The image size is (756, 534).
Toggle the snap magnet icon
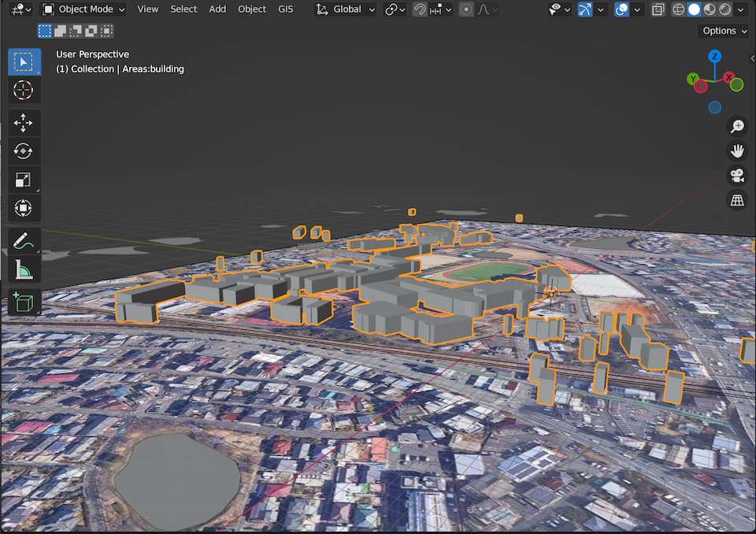(421, 9)
